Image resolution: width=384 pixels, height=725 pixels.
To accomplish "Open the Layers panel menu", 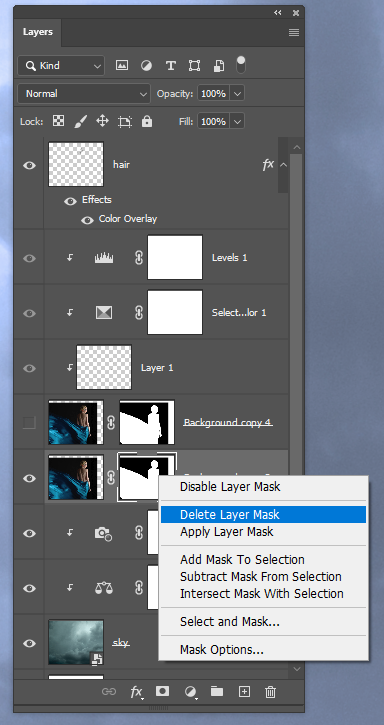I will pos(294,32).
